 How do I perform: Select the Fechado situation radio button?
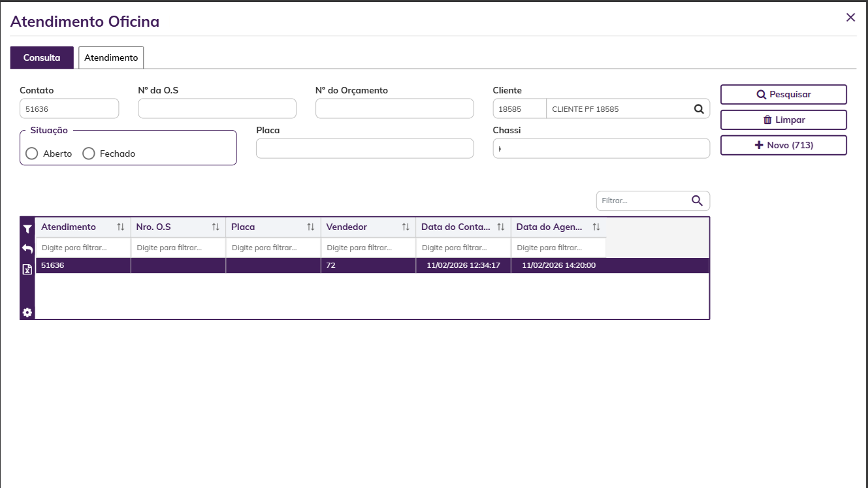pyautogui.click(x=89, y=154)
